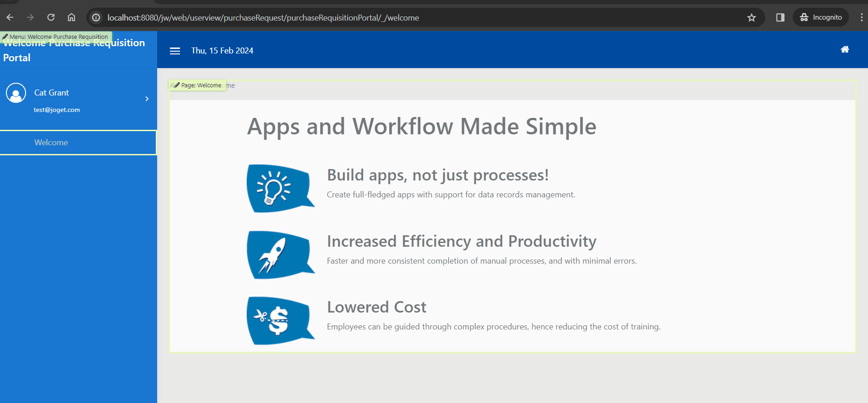This screenshot has width=868, height=403.
Task: Click the dollar scissors Lowered Cost icon
Action: coord(281,321)
